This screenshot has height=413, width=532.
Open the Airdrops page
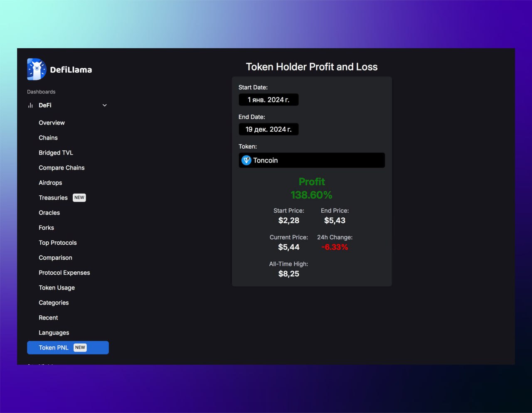50,183
